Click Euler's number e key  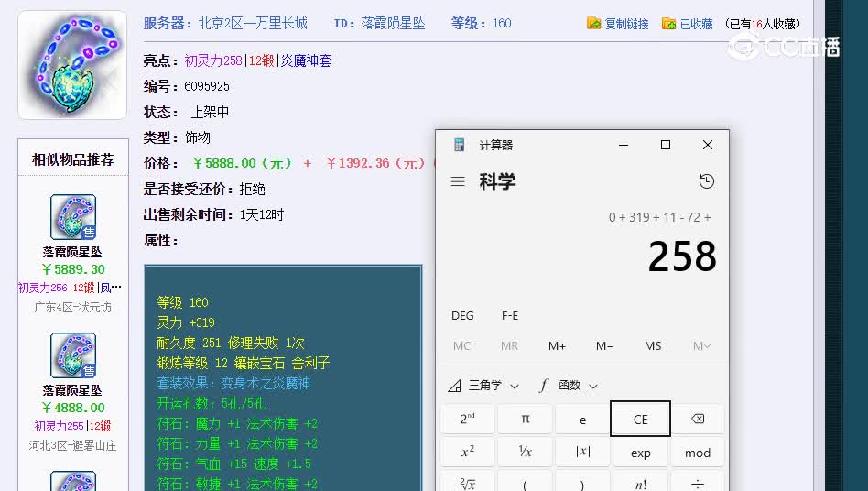coord(582,419)
